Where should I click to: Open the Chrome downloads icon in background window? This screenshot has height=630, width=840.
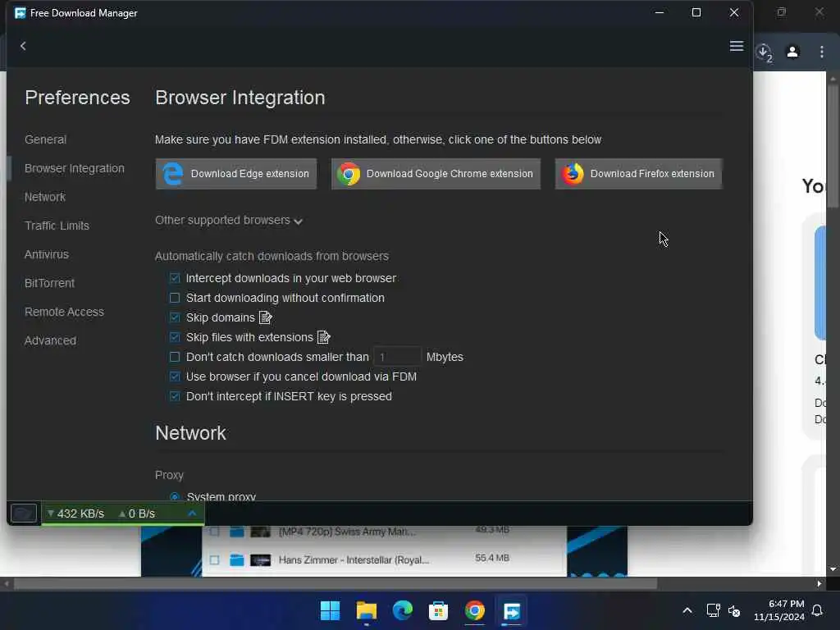(x=764, y=52)
